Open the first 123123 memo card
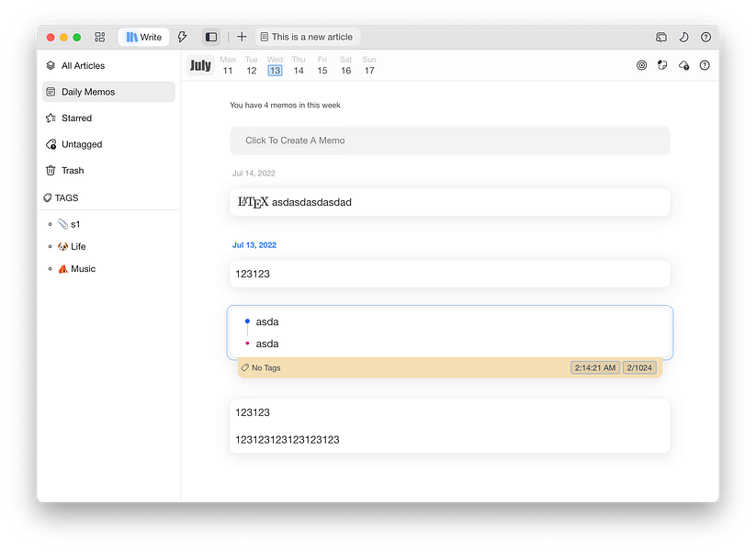 pyautogui.click(x=450, y=274)
